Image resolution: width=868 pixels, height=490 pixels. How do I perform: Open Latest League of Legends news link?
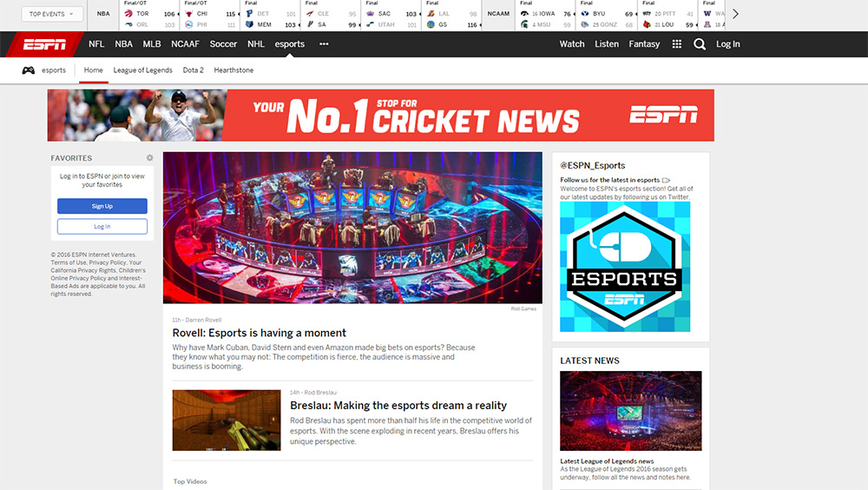click(x=607, y=461)
